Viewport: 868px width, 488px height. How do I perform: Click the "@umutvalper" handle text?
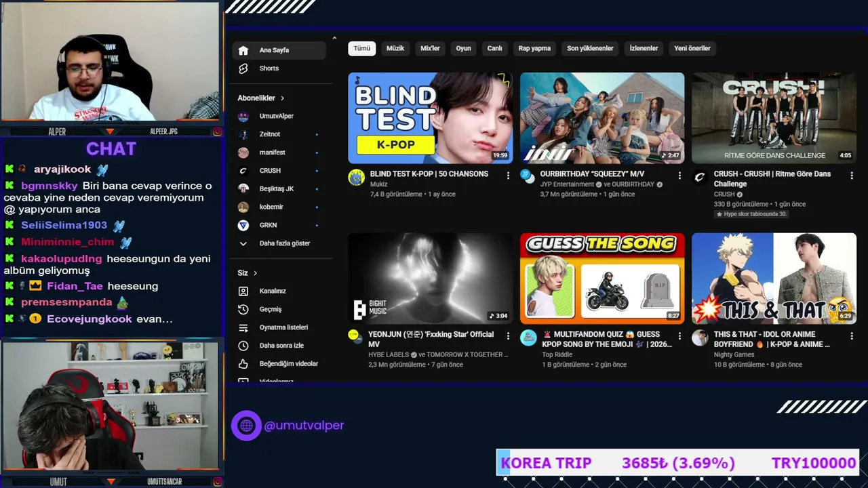304,426
